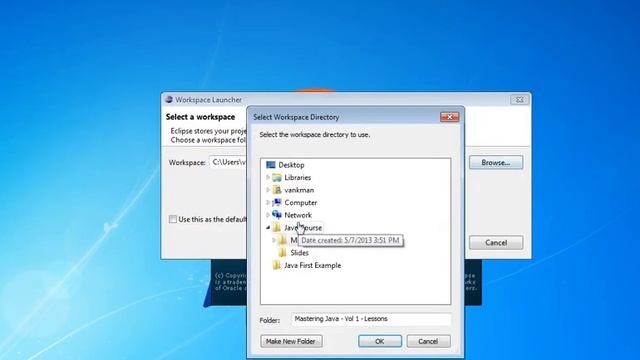Expand the Computer node
Screen dimensions: 640x360
coord(268,203)
